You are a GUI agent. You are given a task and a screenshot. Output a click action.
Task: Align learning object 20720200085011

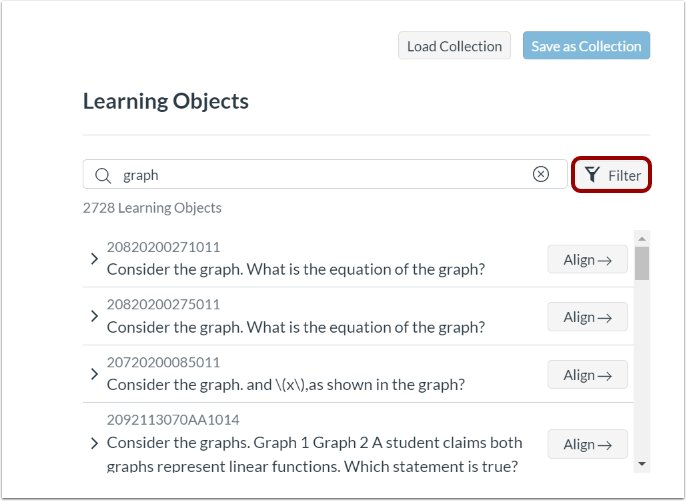[587, 375]
